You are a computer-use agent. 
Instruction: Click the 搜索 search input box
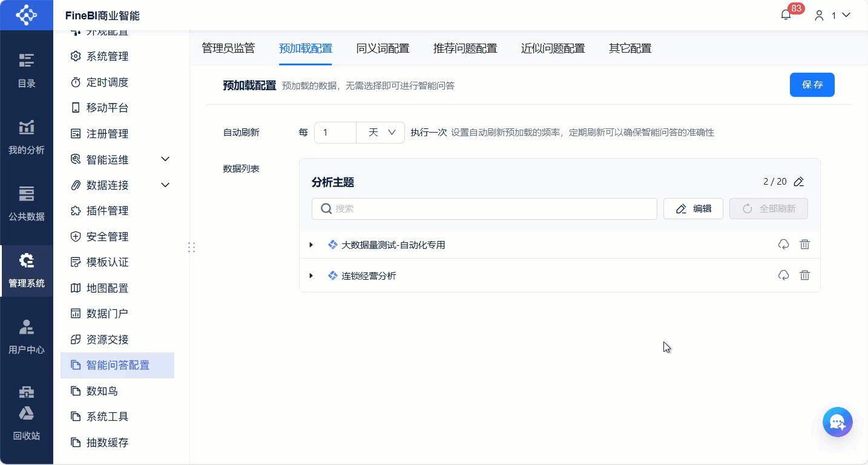pyautogui.click(x=484, y=208)
